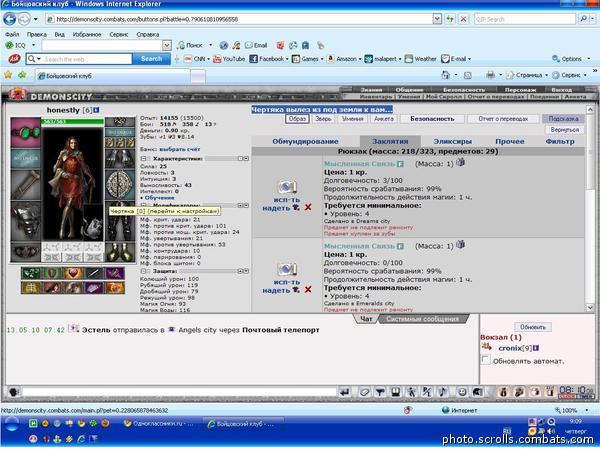The width and height of the screenshot is (600, 450).
Task: Open the Файл menu
Action: pyautogui.click(x=12, y=34)
